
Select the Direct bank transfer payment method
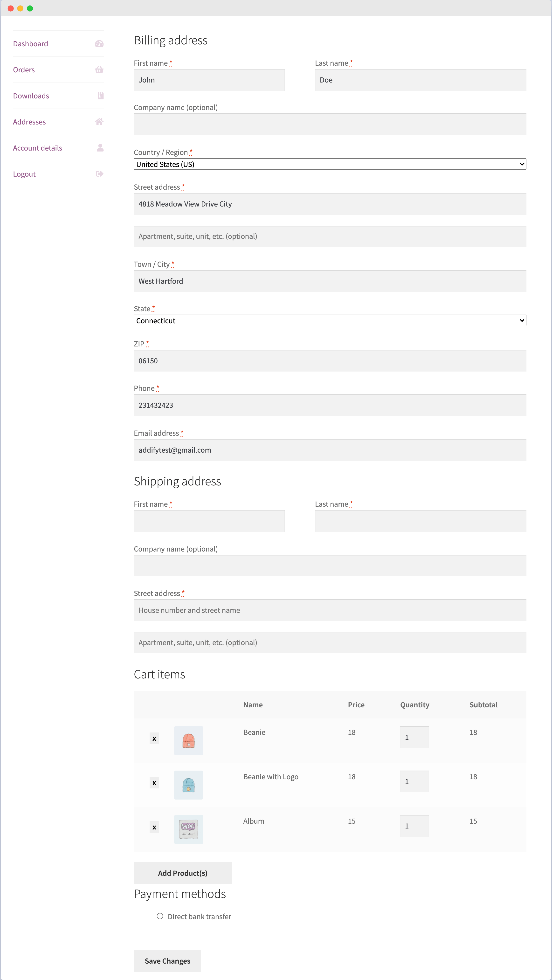tap(160, 917)
